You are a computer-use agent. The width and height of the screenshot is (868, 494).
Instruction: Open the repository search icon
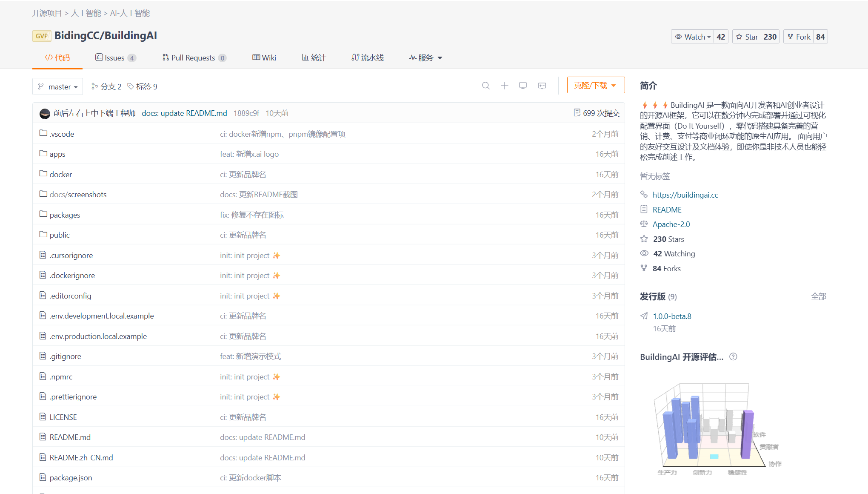click(x=486, y=86)
